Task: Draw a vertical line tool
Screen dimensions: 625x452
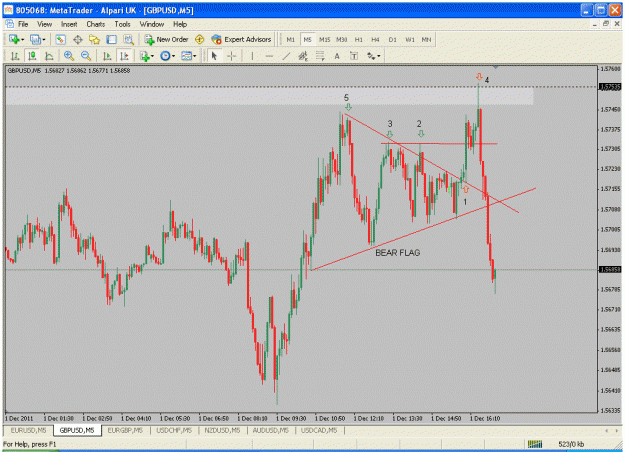Action: click(252, 56)
